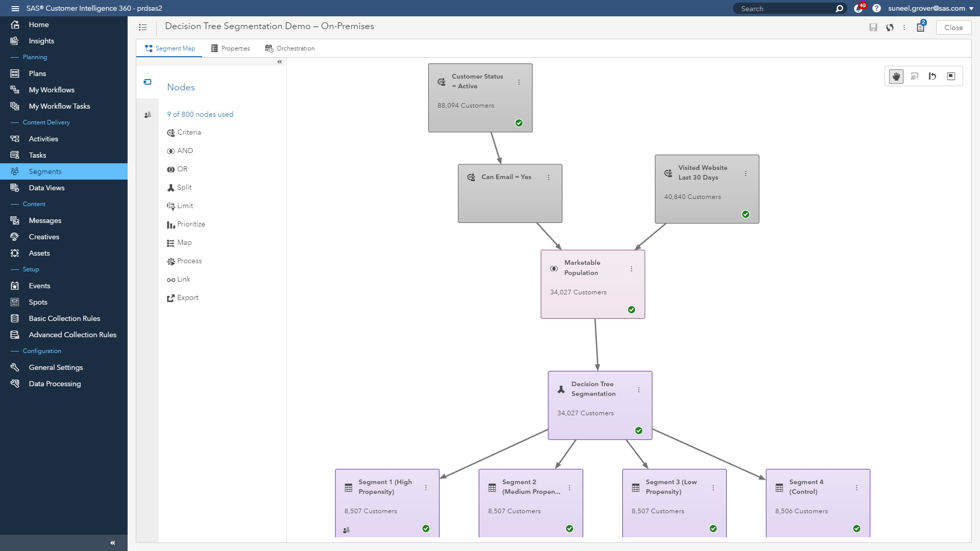Click the Limit node type icon
Image resolution: width=980 pixels, height=551 pixels.
170,206
